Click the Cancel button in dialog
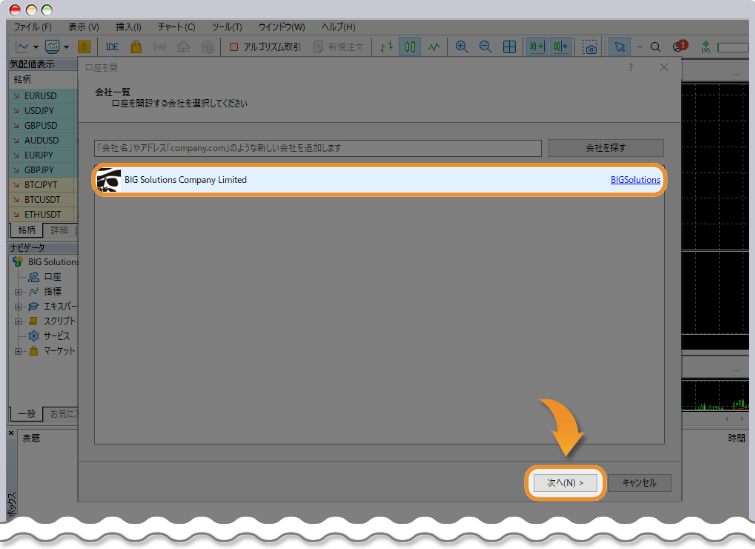Image resolution: width=755 pixels, height=549 pixels. (639, 483)
